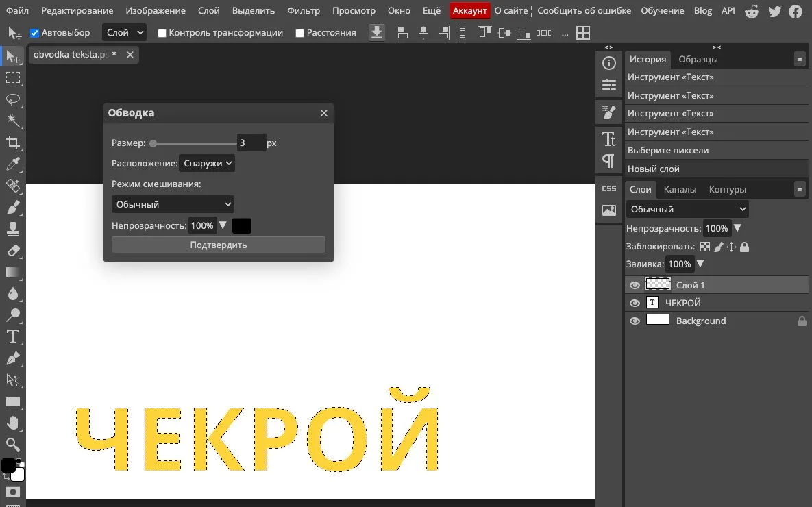812x507 pixels.
Task: Expand blend mode dropdown in Обводка dialog
Action: point(173,204)
